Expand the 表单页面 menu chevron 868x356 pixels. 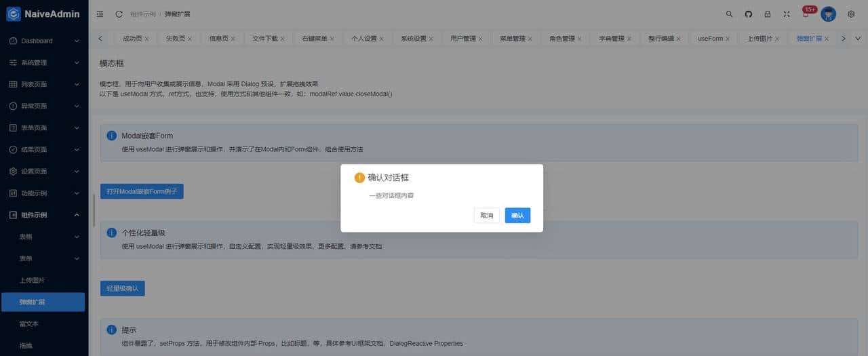77,127
